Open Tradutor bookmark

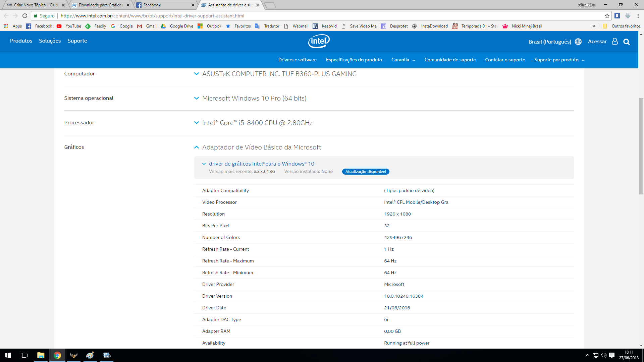(x=267, y=26)
